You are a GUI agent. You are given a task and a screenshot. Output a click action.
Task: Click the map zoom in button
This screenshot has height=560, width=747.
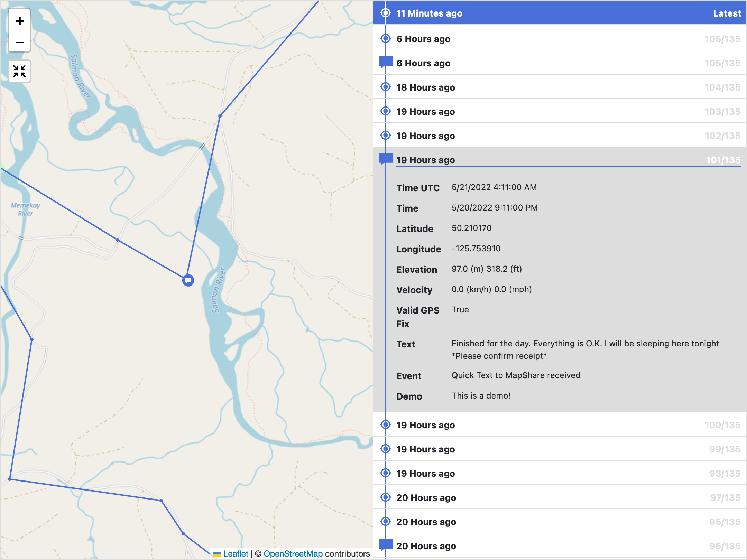click(x=20, y=21)
